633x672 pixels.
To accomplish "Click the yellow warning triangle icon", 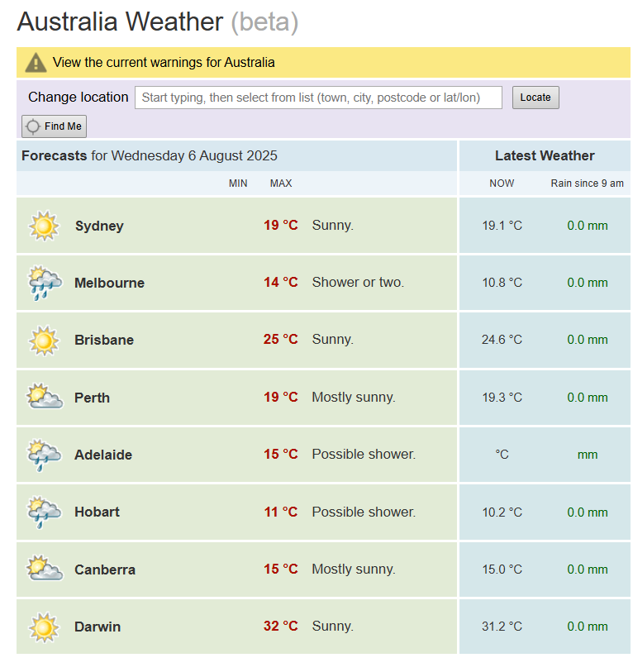I will 36,62.
